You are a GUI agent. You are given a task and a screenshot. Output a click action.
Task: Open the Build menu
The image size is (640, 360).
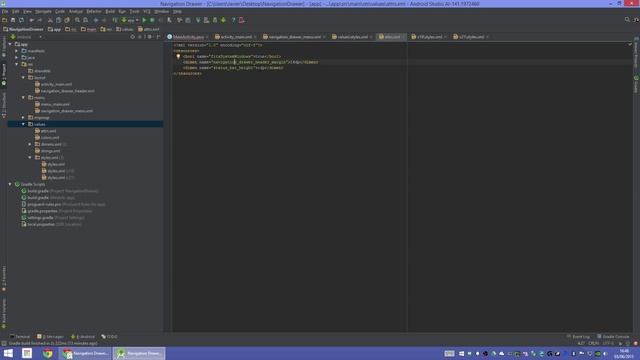110,11
